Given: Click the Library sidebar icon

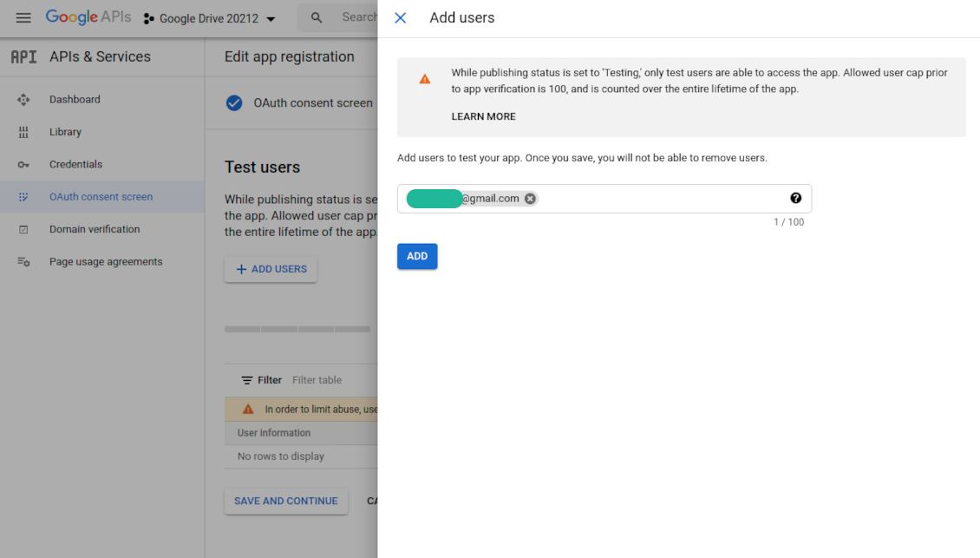Looking at the screenshot, I should [x=23, y=132].
